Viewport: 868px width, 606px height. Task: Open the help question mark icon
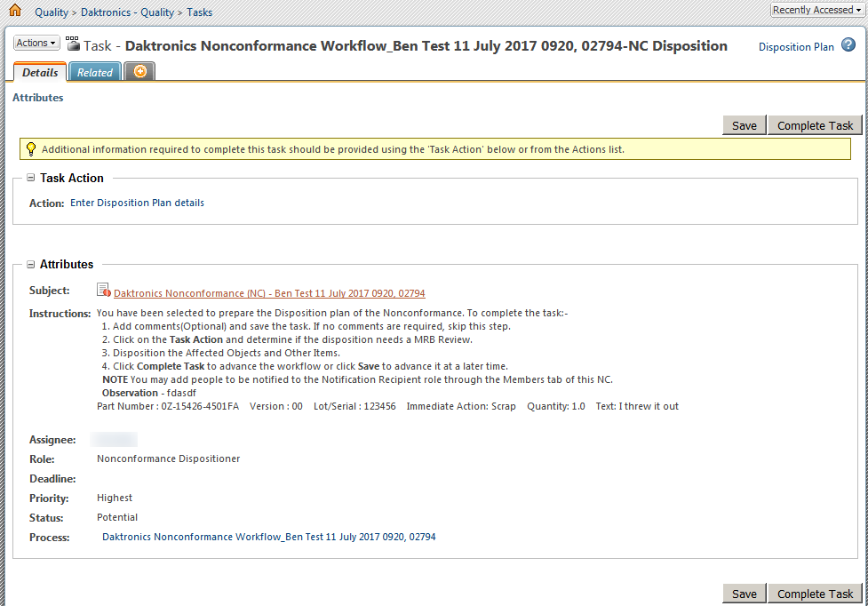(848, 45)
